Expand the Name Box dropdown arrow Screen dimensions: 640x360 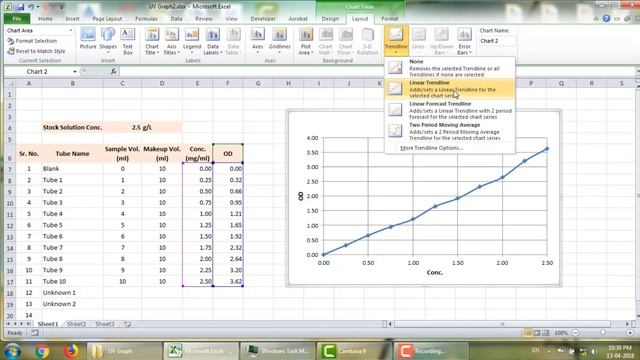coord(75,71)
